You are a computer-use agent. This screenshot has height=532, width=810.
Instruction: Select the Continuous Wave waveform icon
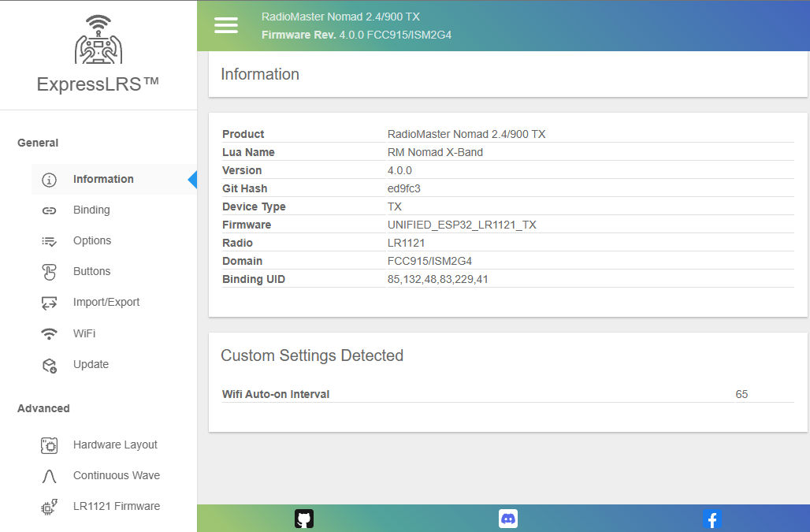point(49,475)
